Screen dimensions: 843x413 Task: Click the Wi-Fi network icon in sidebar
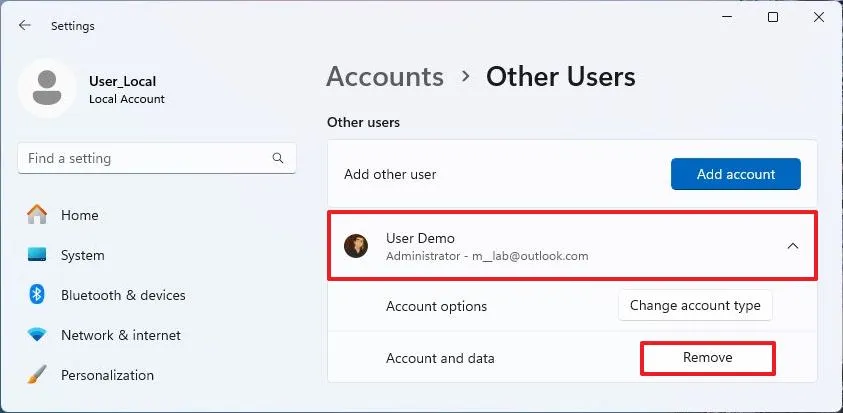(37, 335)
